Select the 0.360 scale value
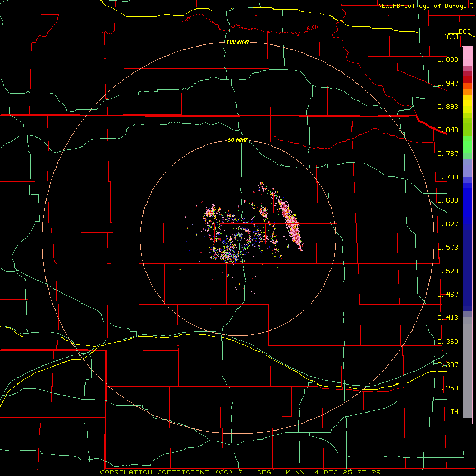This screenshot has width=476, height=476. (448, 342)
